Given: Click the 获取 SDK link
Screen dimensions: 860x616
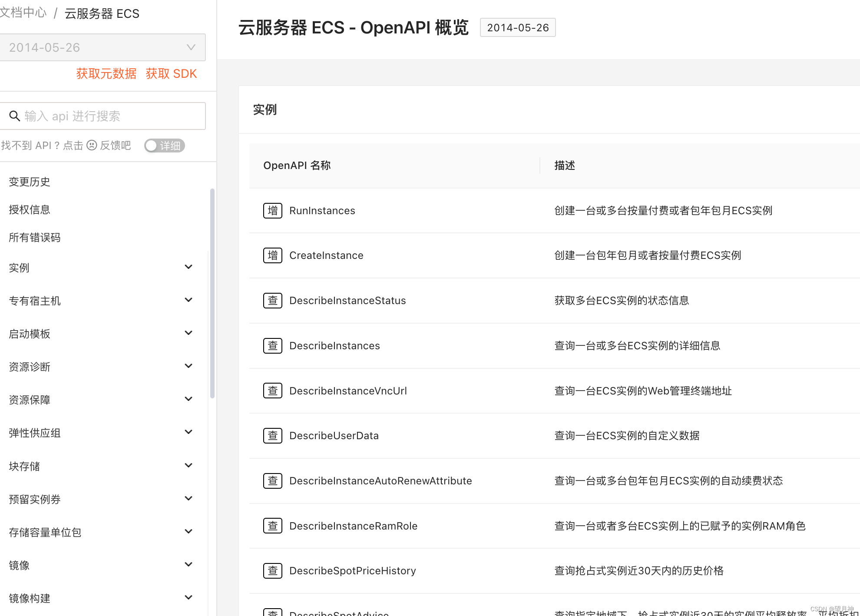Looking at the screenshot, I should coord(172,73).
